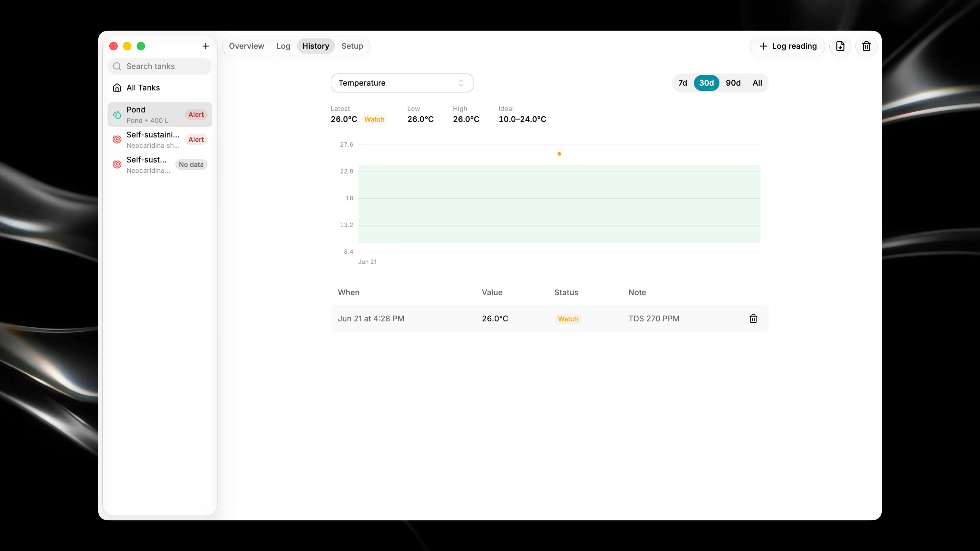Viewport: 980px width, 551px height.
Task: Delete the Jun 21 reading row
Action: point(753,319)
